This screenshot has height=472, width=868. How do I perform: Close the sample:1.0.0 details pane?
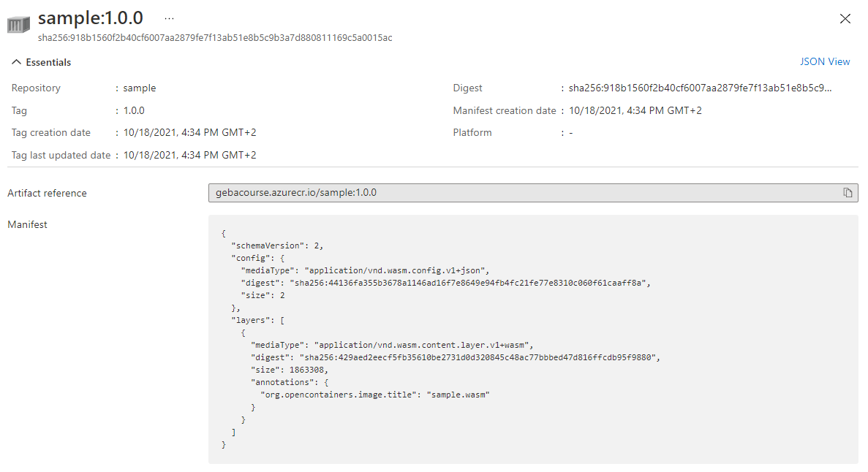tap(845, 19)
